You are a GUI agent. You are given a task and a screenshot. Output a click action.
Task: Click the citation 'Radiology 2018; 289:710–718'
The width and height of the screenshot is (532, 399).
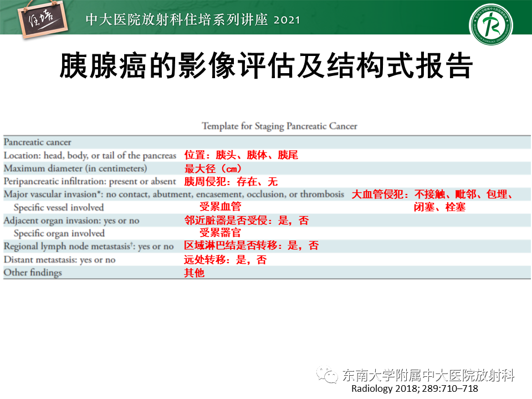click(415, 389)
